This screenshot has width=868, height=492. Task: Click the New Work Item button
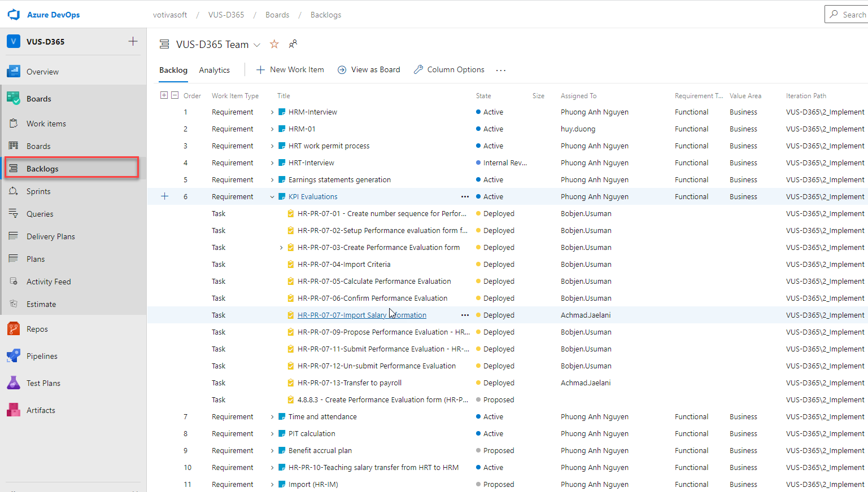[x=290, y=69]
